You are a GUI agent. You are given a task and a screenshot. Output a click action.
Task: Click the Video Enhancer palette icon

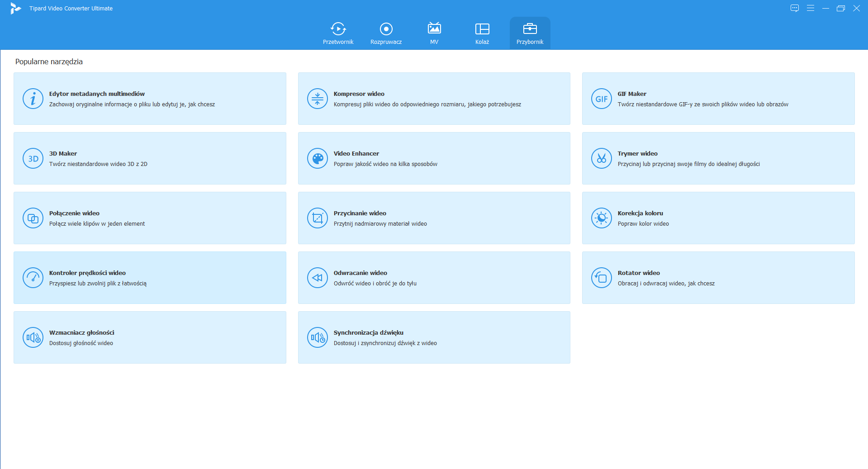(x=318, y=158)
